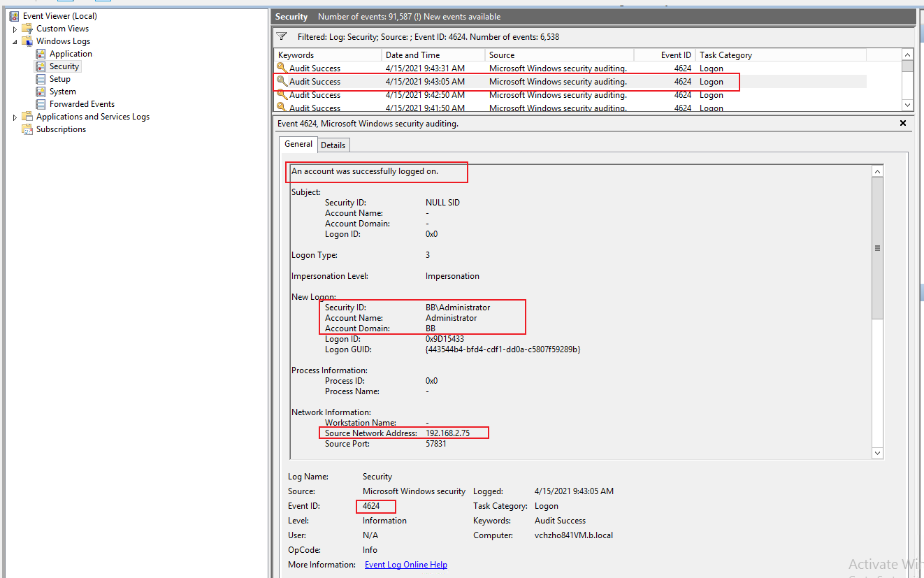
Task: Select the 9:41:50 AM logon event row
Action: pyautogui.click(x=570, y=107)
